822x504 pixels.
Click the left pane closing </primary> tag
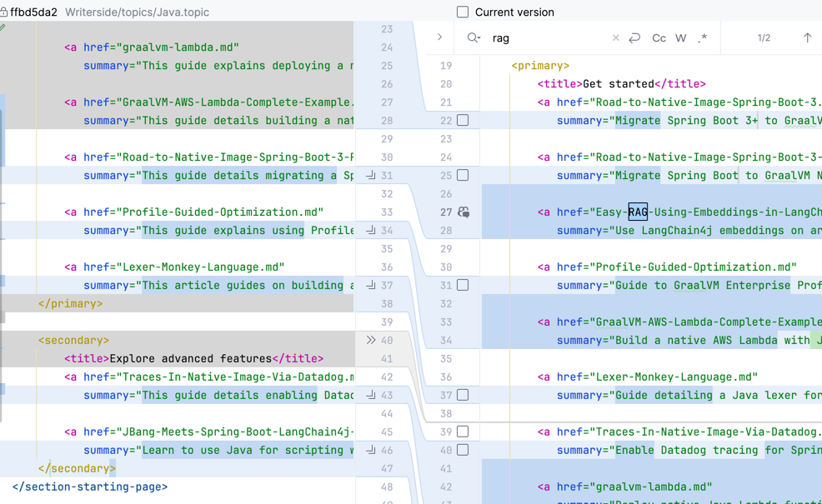[x=70, y=304]
